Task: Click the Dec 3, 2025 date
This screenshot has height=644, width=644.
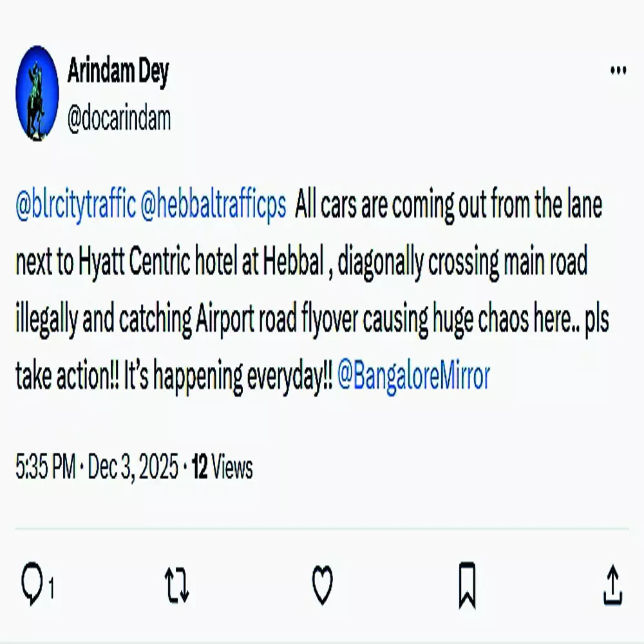Action: (x=133, y=467)
